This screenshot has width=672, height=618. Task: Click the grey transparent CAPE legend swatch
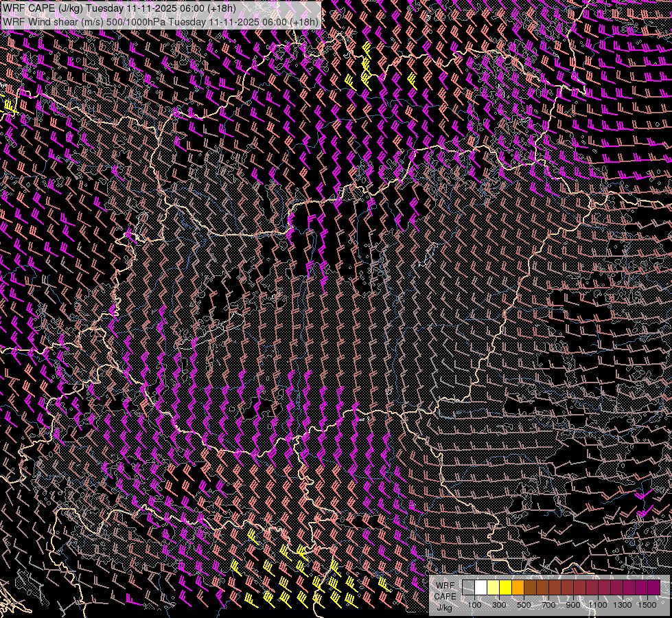[x=468, y=588]
